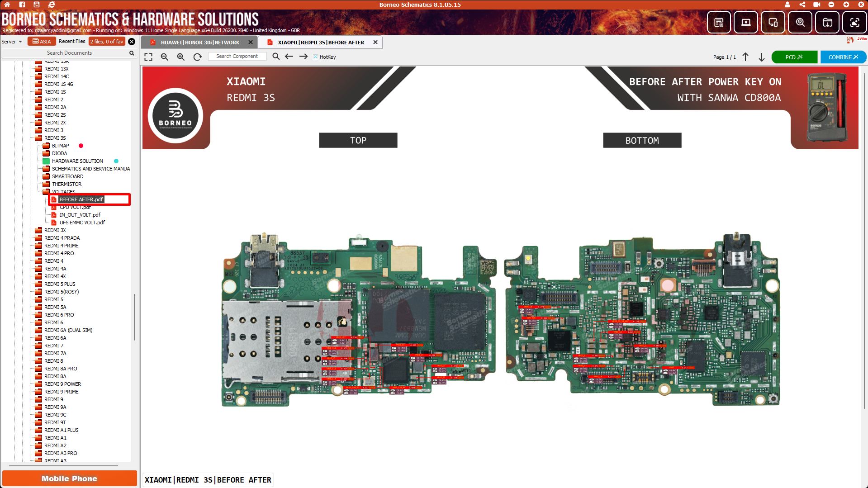Image resolution: width=868 pixels, height=488 pixels.
Task: Click the Search Documents input field
Action: click(69, 53)
